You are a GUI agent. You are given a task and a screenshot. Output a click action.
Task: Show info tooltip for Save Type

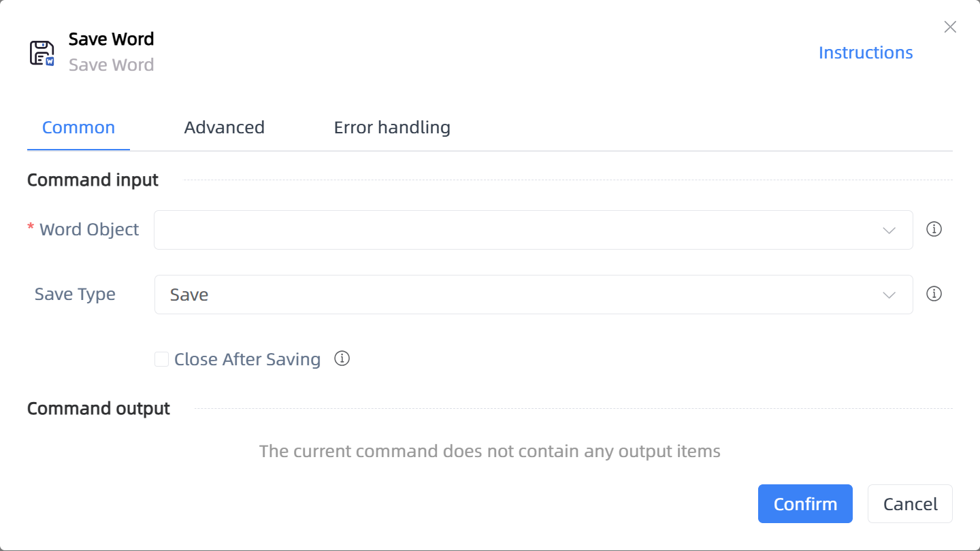(x=934, y=294)
